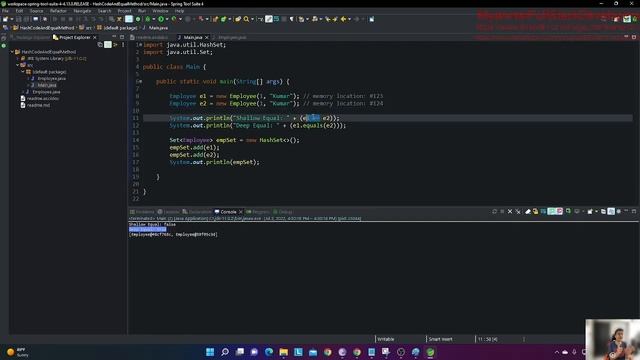Switch to the Declaration view tab
The image size is (640, 360).
[x=197, y=212]
